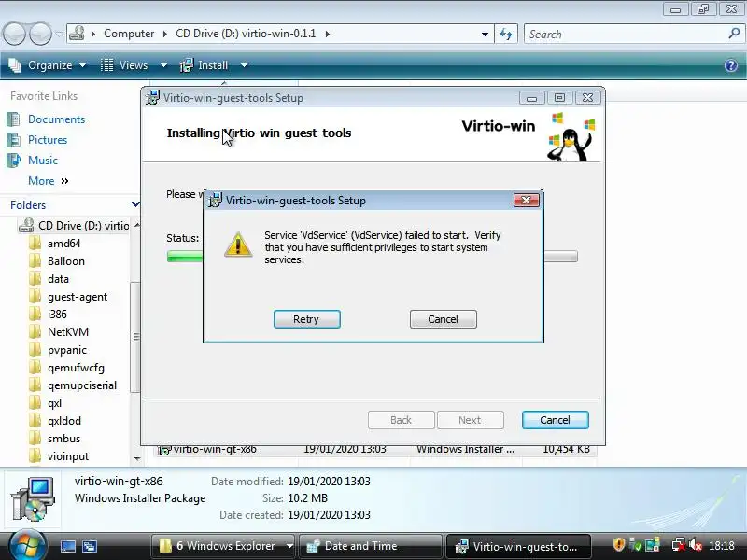Expand the Organize dropdown arrow
Viewport: 747px width, 560px height.
point(82,65)
